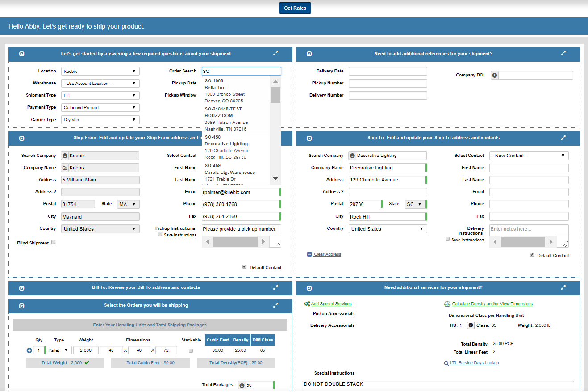The width and height of the screenshot is (588, 392).
Task: Open the handling unit Type dropdown showing Pallet
Action: click(x=58, y=350)
